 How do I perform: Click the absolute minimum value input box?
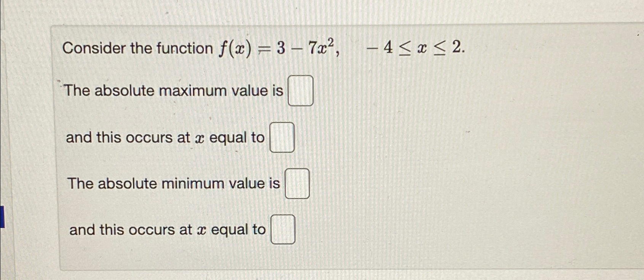click(297, 184)
